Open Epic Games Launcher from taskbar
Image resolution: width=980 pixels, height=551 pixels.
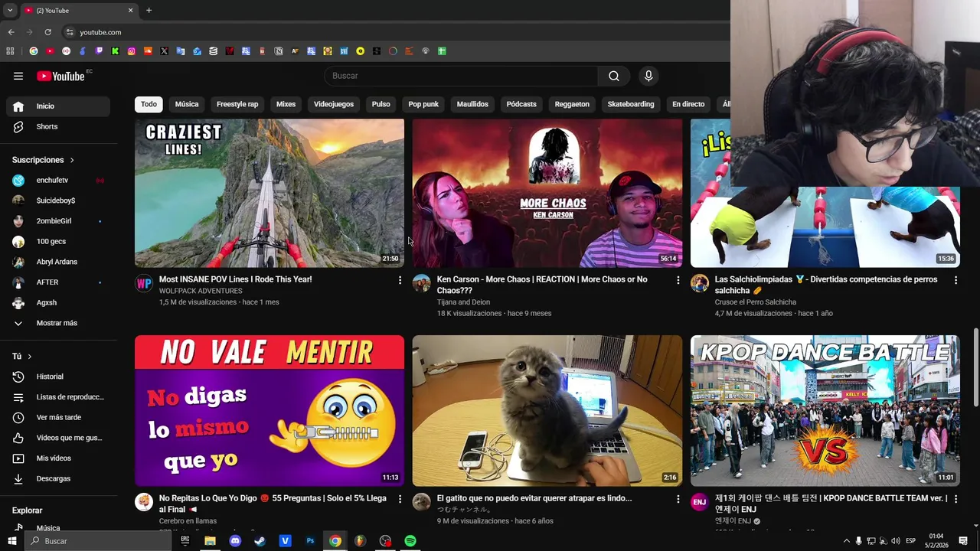[x=185, y=541]
